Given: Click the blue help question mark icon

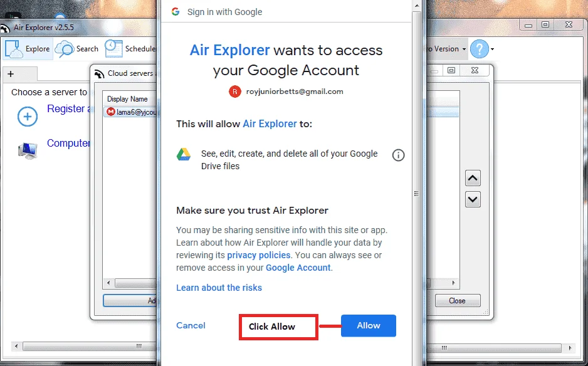Looking at the screenshot, I should click(x=480, y=49).
